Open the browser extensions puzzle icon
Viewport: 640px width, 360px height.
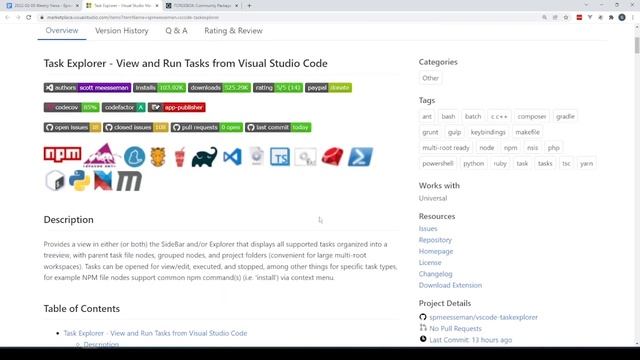coord(611,18)
